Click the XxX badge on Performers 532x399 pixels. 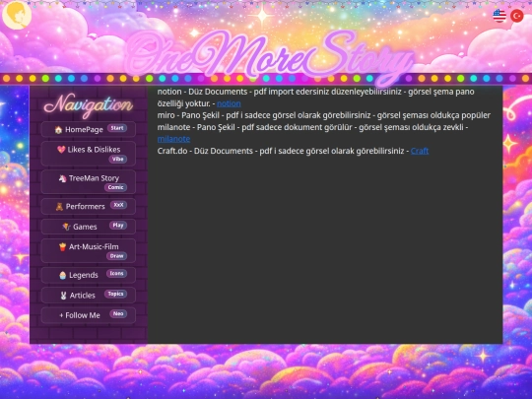tap(118, 205)
